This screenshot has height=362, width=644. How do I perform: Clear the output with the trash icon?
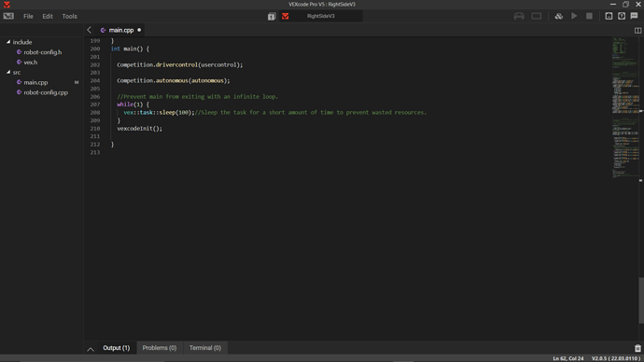pos(637,348)
